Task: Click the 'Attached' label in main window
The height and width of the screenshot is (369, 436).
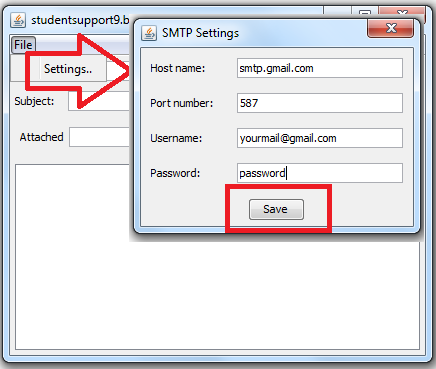Action: point(41,137)
